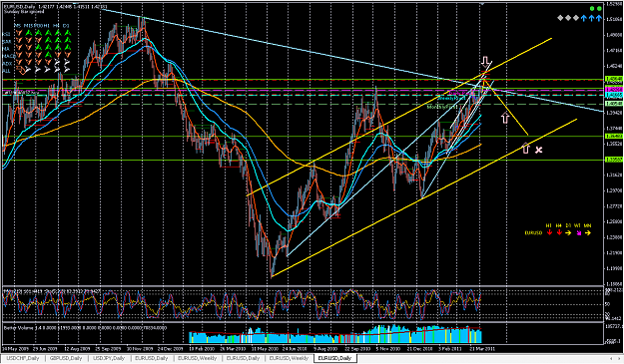Click the rightmost blue up arrow top-right
This screenshot has height=364, width=624.
(598, 18)
